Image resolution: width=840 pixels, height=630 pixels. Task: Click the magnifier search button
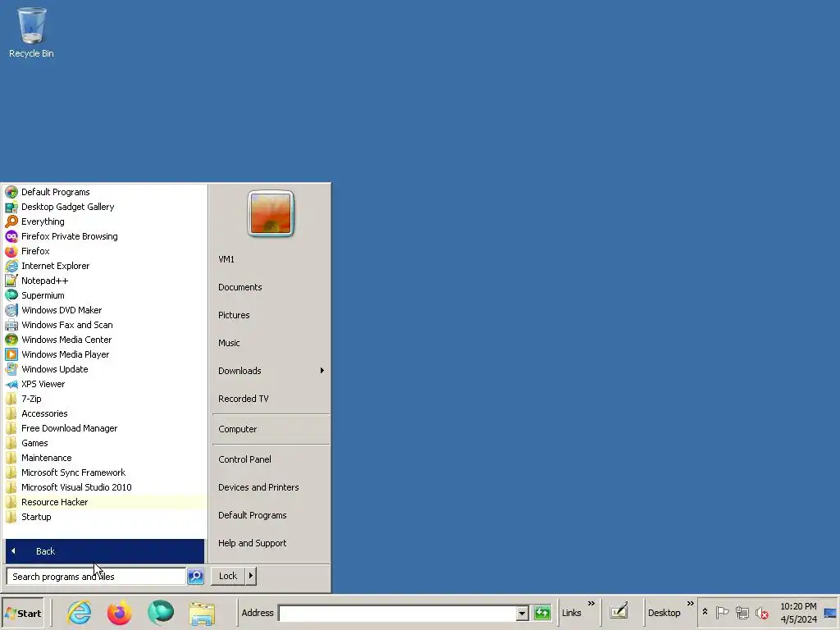pos(195,577)
